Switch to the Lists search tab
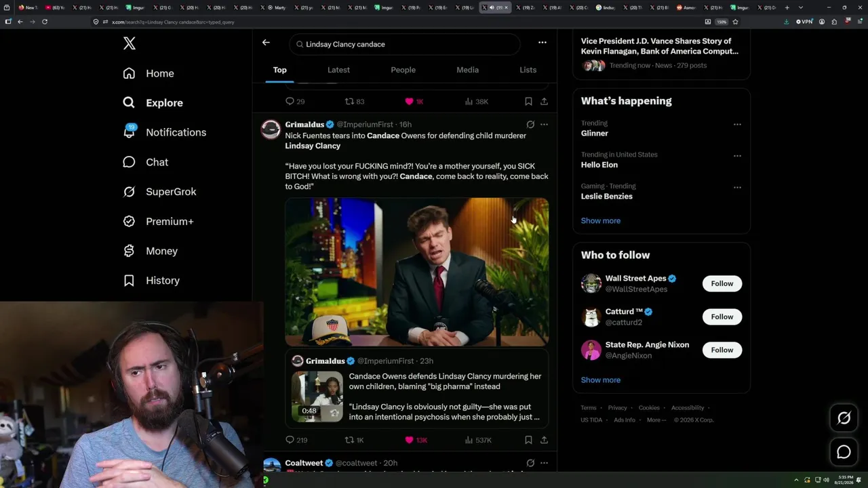 [528, 70]
